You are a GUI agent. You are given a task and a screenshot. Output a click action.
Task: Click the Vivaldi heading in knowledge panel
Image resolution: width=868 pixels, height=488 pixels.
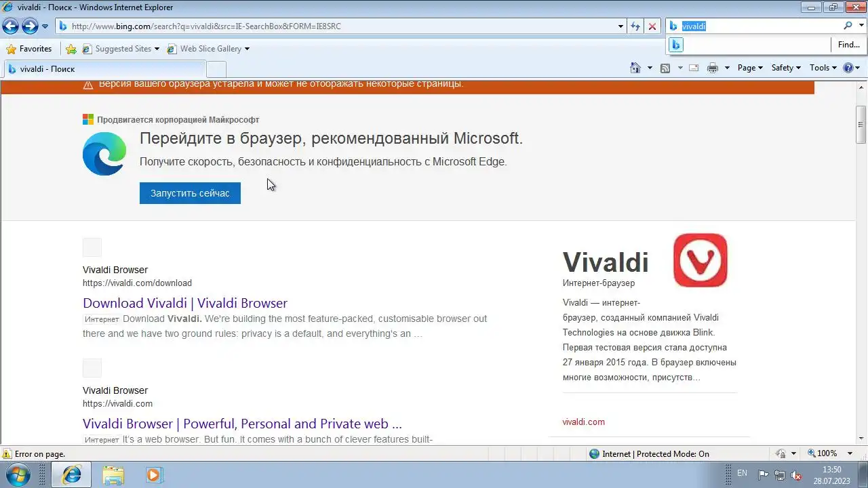click(x=606, y=262)
